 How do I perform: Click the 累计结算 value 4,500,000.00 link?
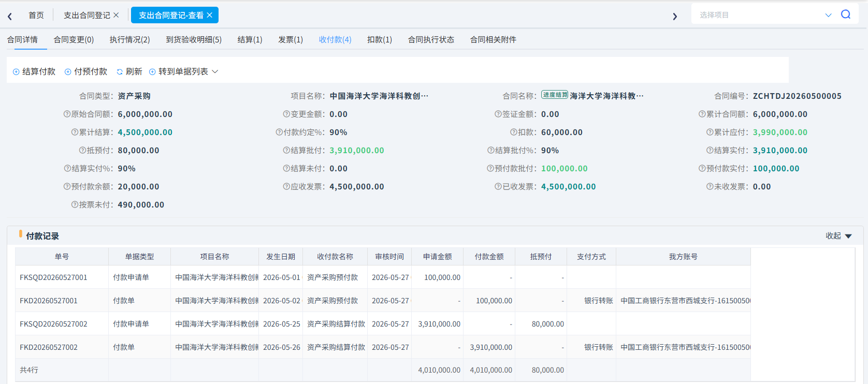[x=145, y=132]
